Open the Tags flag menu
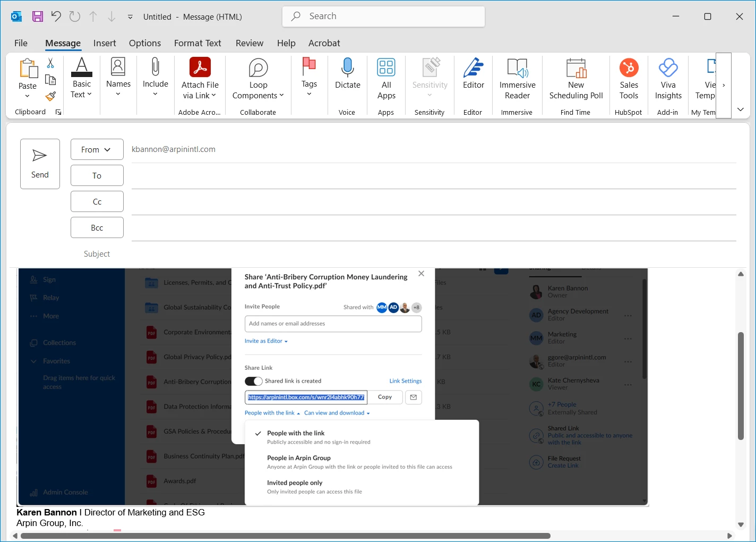This screenshot has height=542, width=756. pos(309,78)
